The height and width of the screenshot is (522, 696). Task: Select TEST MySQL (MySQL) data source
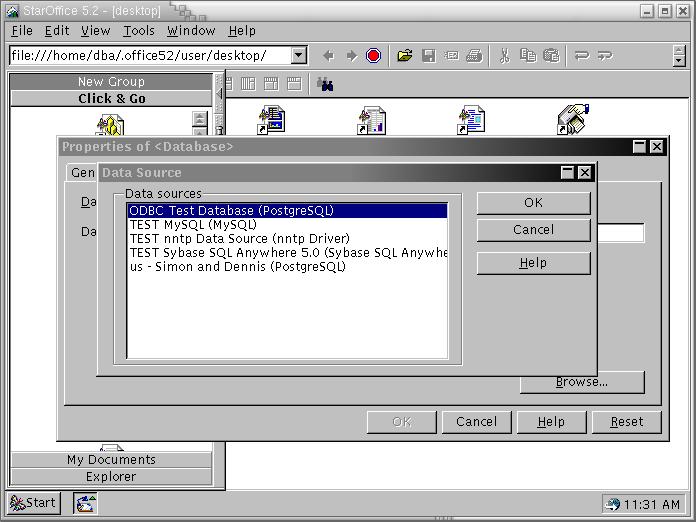288,225
